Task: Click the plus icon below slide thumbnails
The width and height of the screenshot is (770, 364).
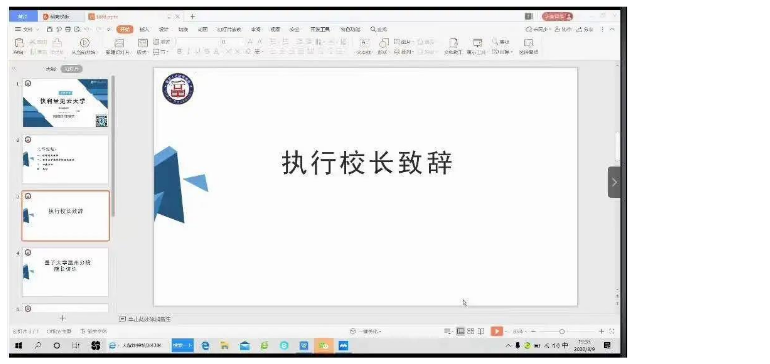Action: [x=62, y=318]
